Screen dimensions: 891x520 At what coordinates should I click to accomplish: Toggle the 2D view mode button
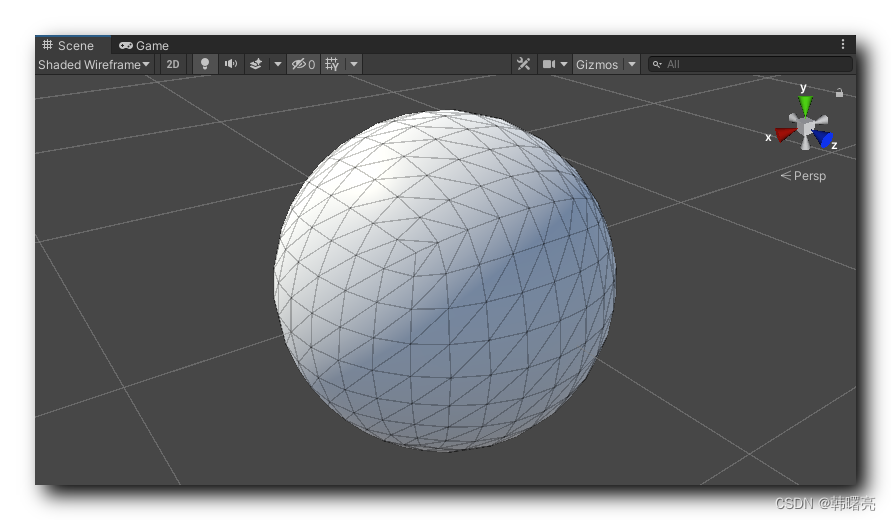click(173, 64)
